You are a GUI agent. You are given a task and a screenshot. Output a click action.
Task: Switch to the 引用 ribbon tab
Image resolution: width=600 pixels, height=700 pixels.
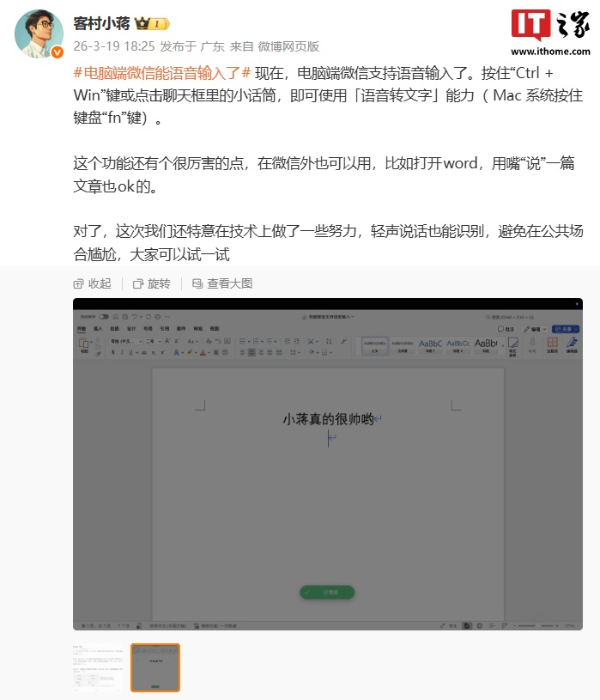(165, 329)
